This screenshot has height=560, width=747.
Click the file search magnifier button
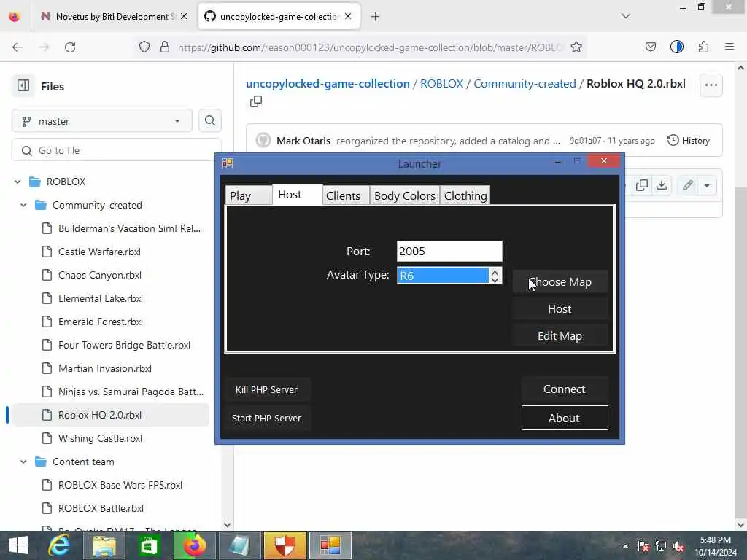[x=209, y=121]
